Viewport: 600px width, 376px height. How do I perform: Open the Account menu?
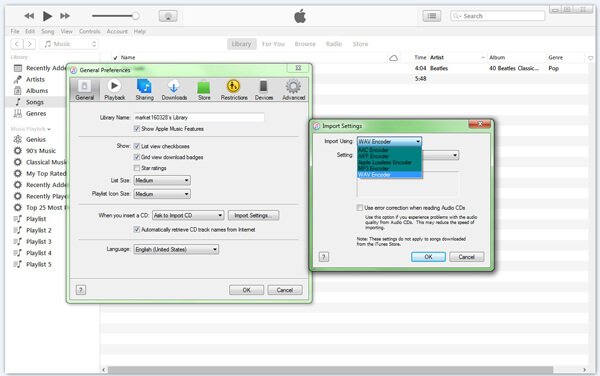(x=117, y=31)
